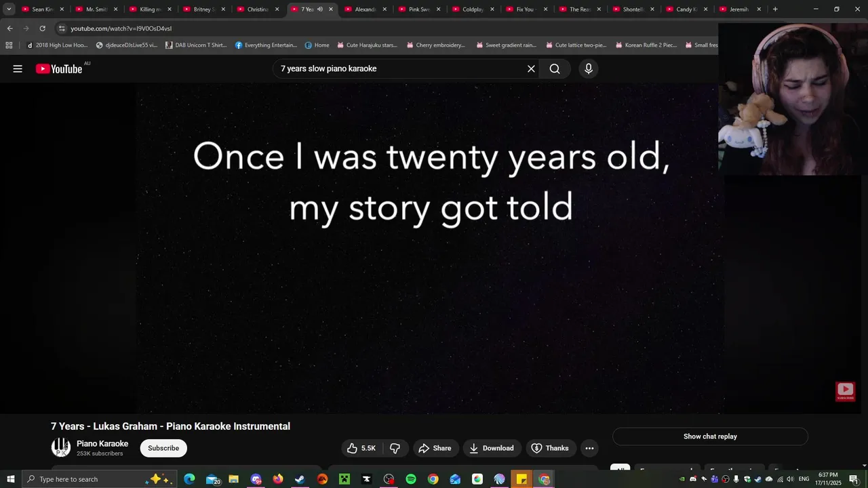Open 'Everything Entertain...' Facebook bookmark
This screenshot has width=868, height=488.
(x=266, y=45)
